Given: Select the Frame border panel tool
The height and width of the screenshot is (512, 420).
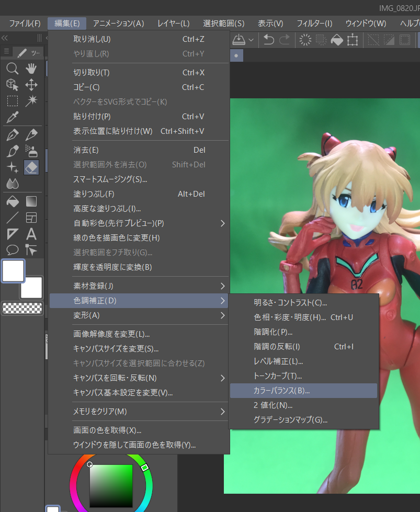Looking at the screenshot, I should pos(31,218).
